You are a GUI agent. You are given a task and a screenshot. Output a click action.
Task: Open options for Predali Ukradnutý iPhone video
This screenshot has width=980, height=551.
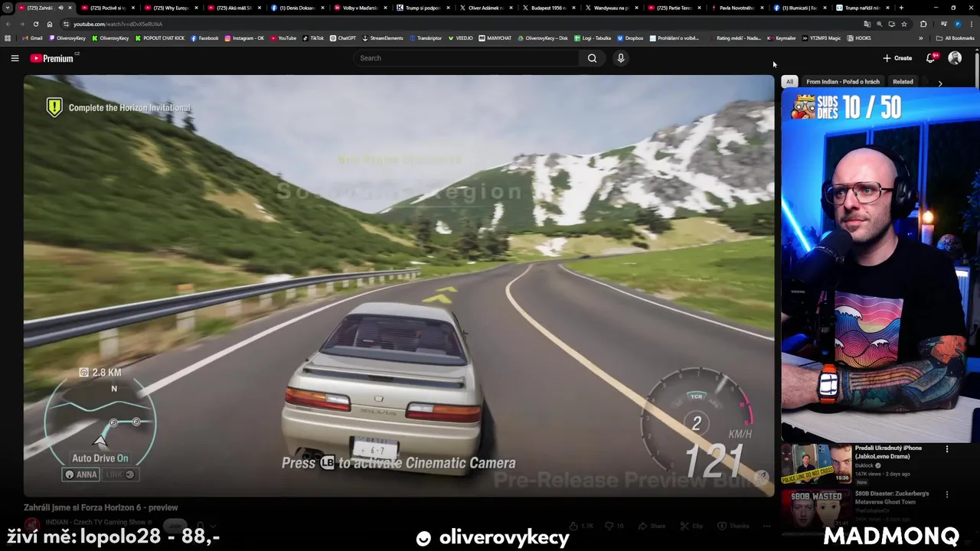(947, 450)
